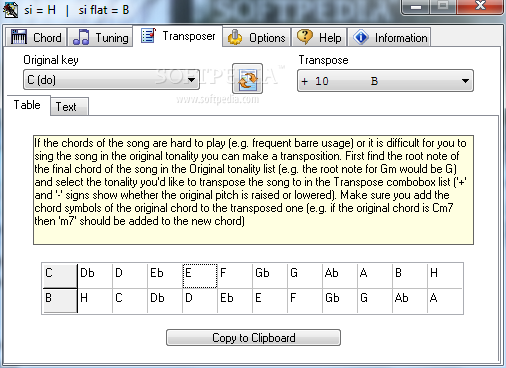Image resolution: width=506 pixels, height=368 pixels.
Task: Select top-row cell B
Action: [410, 276]
